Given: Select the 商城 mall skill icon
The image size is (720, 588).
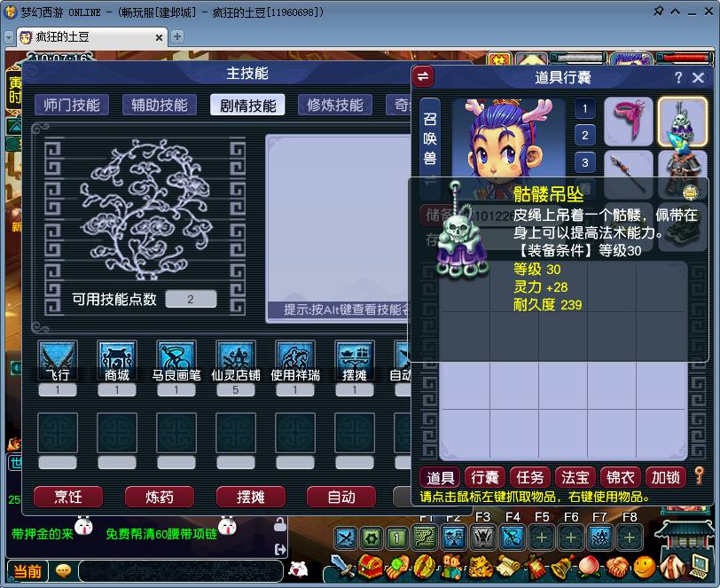Looking at the screenshot, I should pos(117,361).
